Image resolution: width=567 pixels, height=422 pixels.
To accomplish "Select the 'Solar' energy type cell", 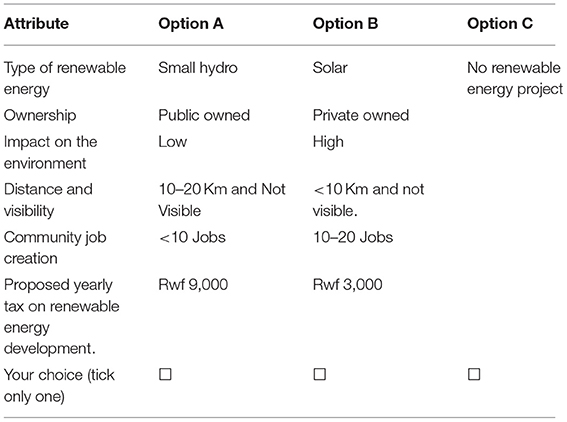I will [x=330, y=68].
